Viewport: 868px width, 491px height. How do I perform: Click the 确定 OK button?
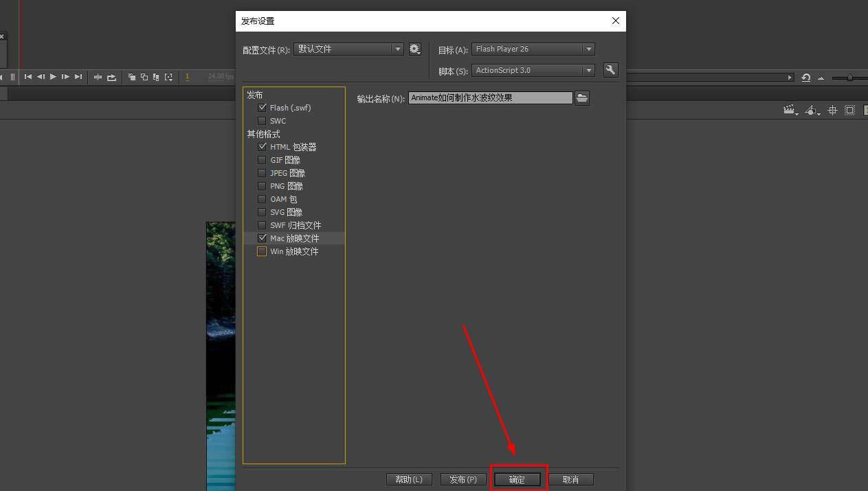click(518, 479)
